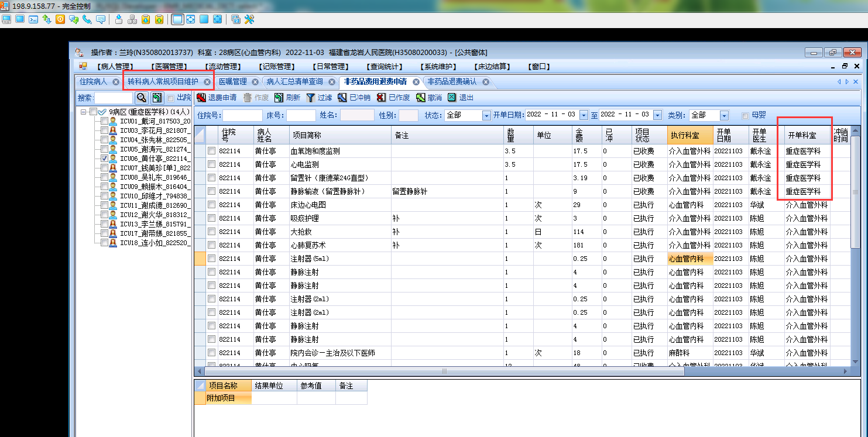868x437 pixels.
Task: Click the green up-down arrows transfer icon
Action: coord(47,19)
